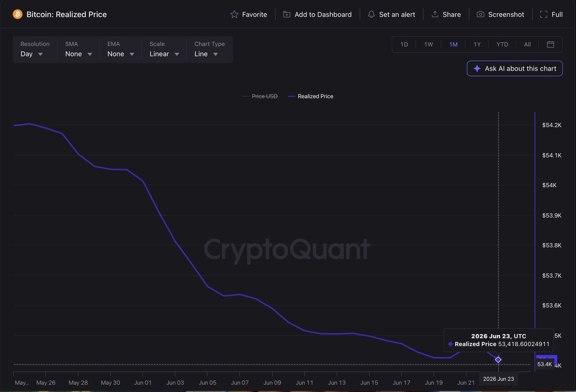Click the Screenshot camera icon

coord(481,14)
